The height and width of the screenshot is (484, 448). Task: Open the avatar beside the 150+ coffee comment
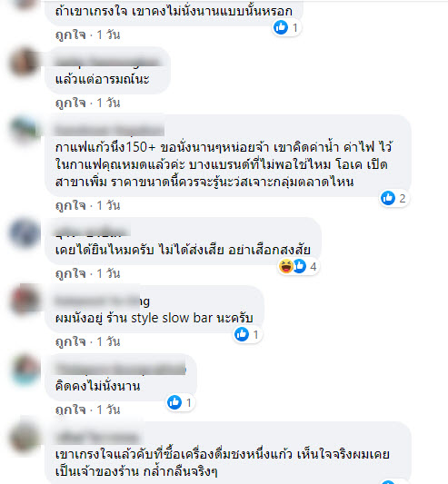tap(25, 130)
